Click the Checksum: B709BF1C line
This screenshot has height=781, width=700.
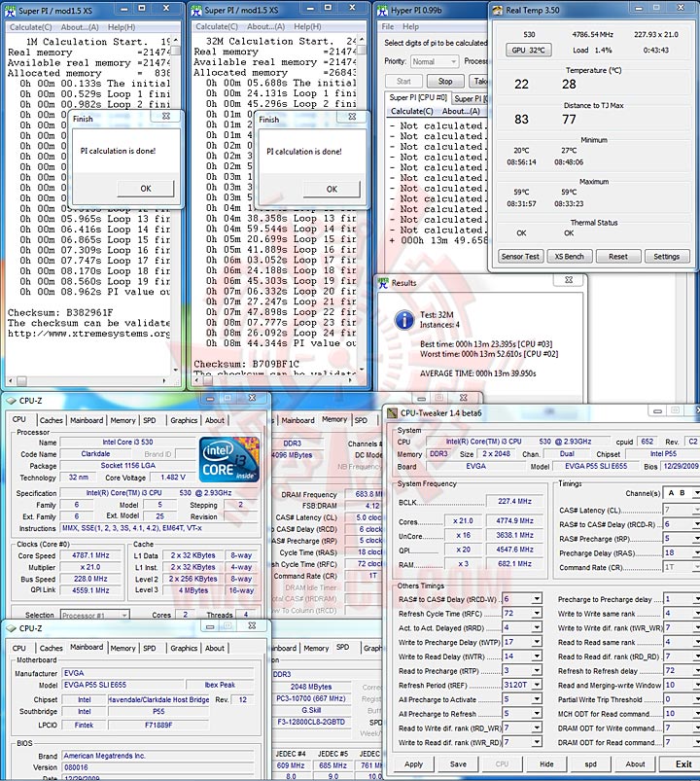pyautogui.click(x=246, y=364)
